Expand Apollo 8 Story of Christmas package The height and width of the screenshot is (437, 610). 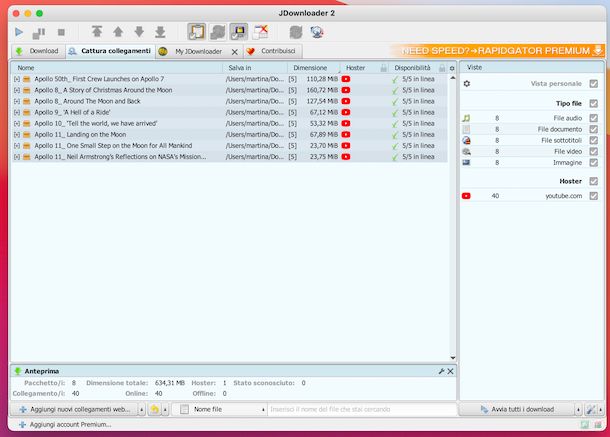click(x=17, y=90)
